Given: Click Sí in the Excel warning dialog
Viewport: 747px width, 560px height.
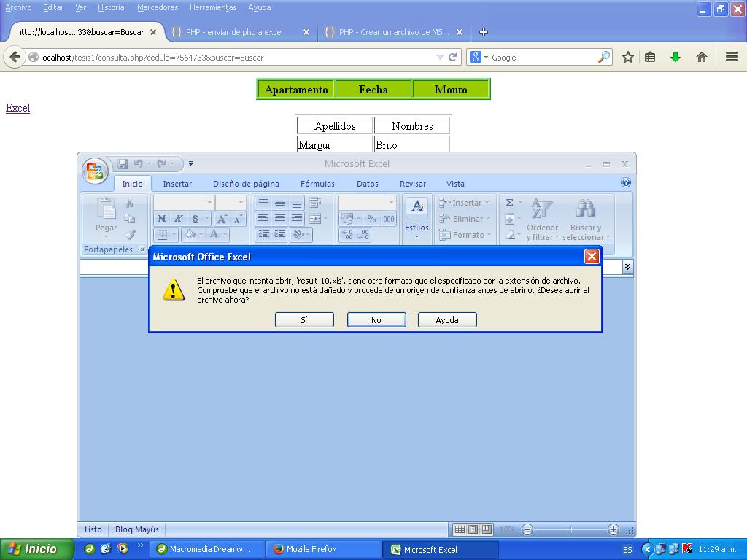Looking at the screenshot, I should click(304, 320).
